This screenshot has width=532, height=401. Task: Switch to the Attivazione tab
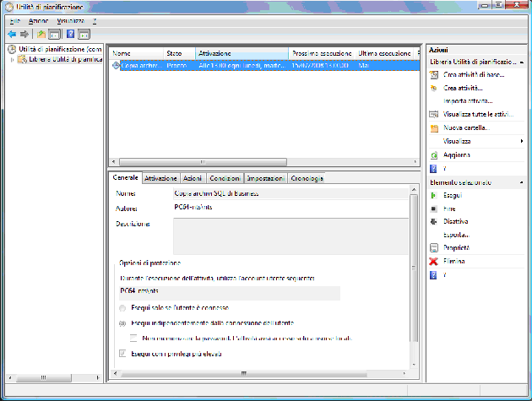(160, 178)
